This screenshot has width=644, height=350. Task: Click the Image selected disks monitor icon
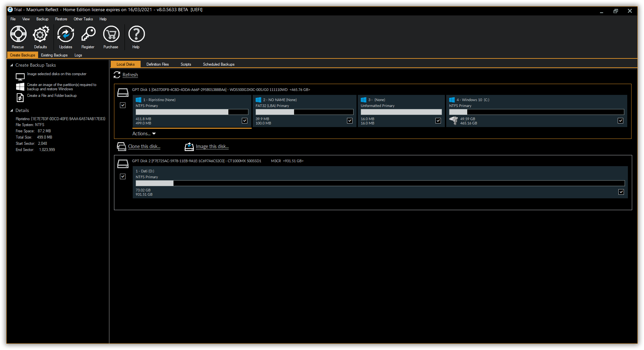pos(20,77)
